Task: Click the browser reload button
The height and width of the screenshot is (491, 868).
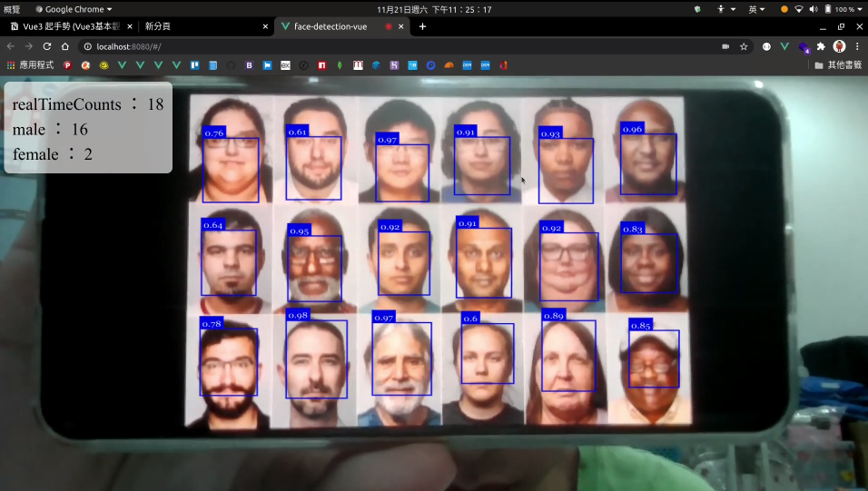Action: point(46,46)
